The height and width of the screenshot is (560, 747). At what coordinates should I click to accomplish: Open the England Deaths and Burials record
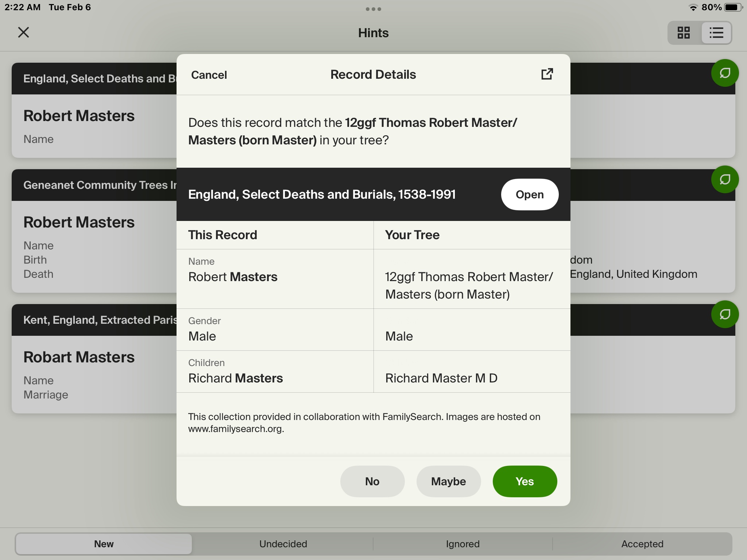[x=529, y=194]
